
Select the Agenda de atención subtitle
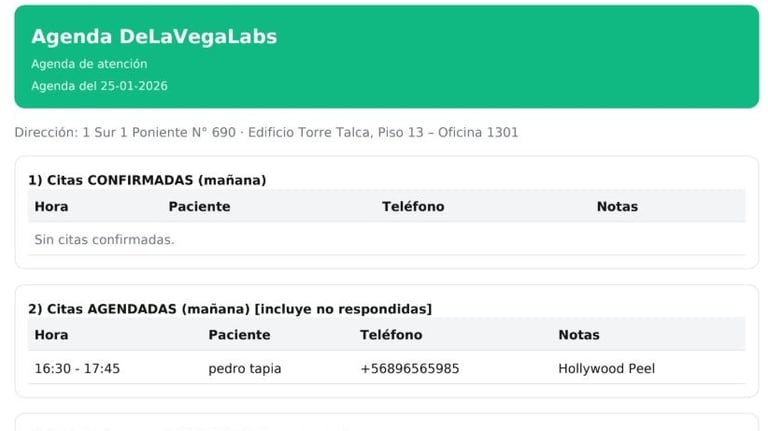coord(89,64)
